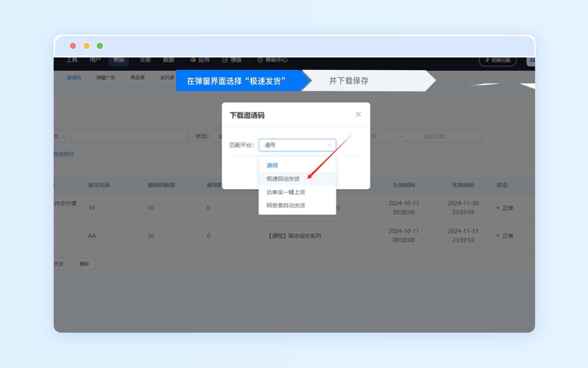Image resolution: width=588 pixels, height=368 pixels.
Task: Click the 状态 column header
Action: point(502,185)
